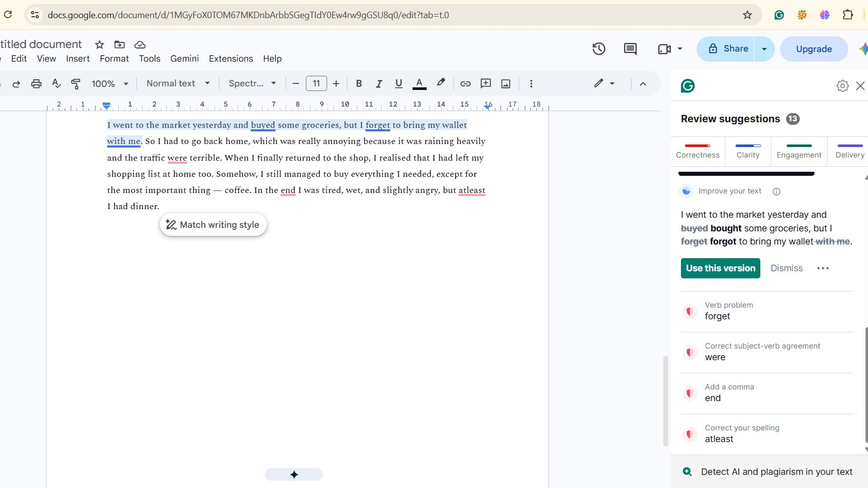Toggle Bold formatting
868x488 pixels.
(359, 84)
